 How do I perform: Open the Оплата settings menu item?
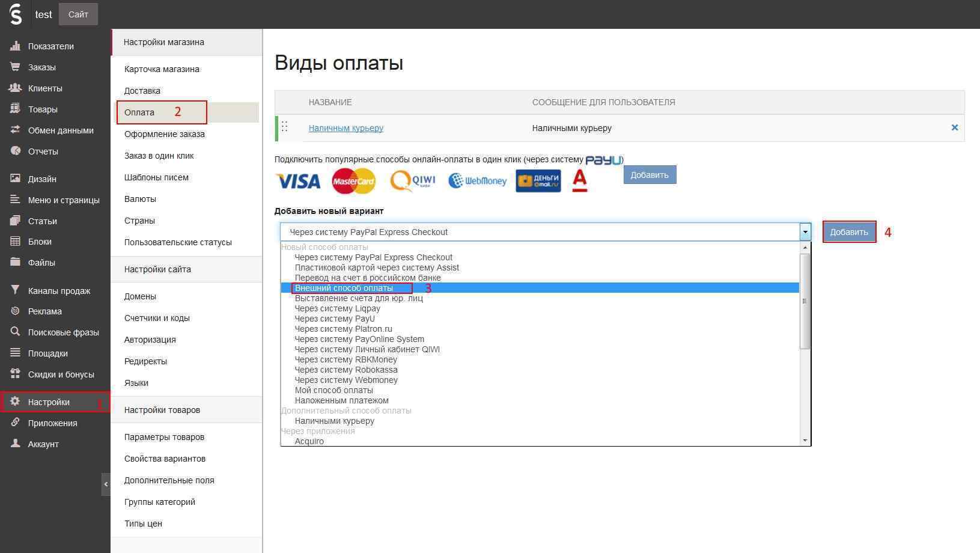click(139, 112)
